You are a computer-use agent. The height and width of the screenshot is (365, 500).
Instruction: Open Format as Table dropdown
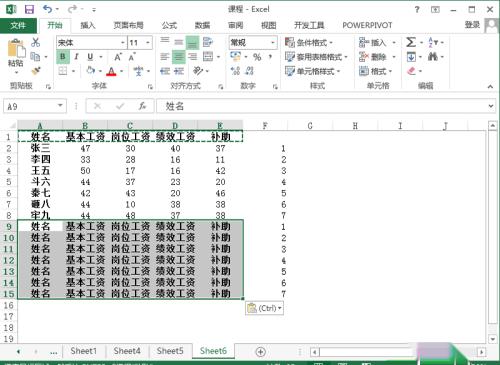click(x=316, y=57)
